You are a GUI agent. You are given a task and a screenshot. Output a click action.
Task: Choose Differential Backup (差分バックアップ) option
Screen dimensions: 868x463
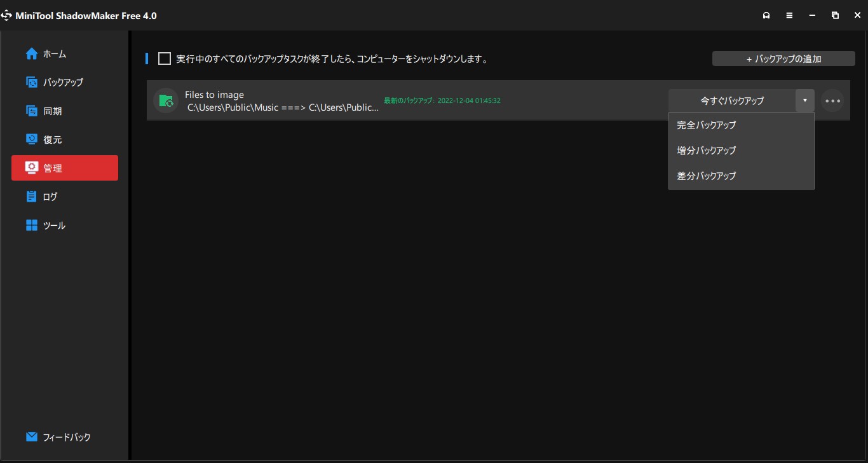(x=706, y=176)
